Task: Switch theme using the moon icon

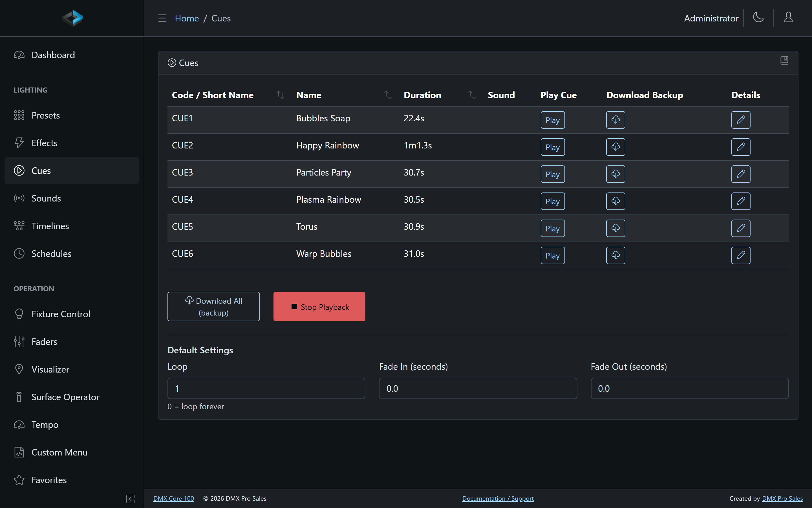Action: point(758,17)
